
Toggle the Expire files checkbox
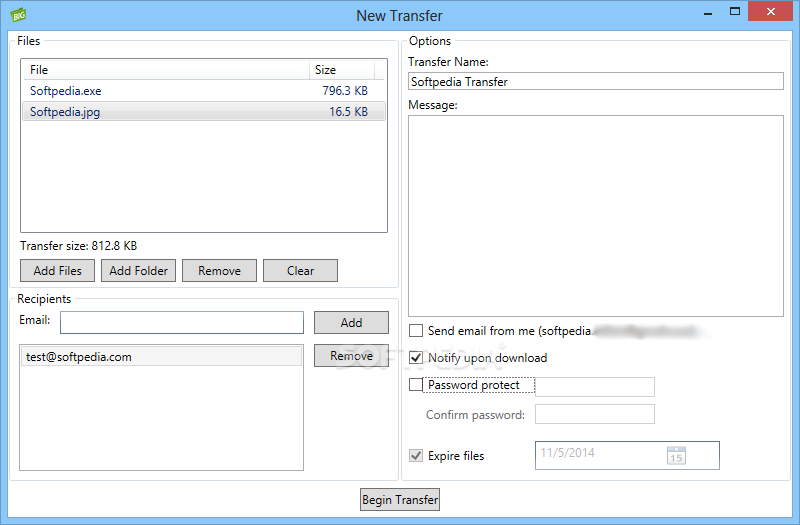tap(416, 455)
